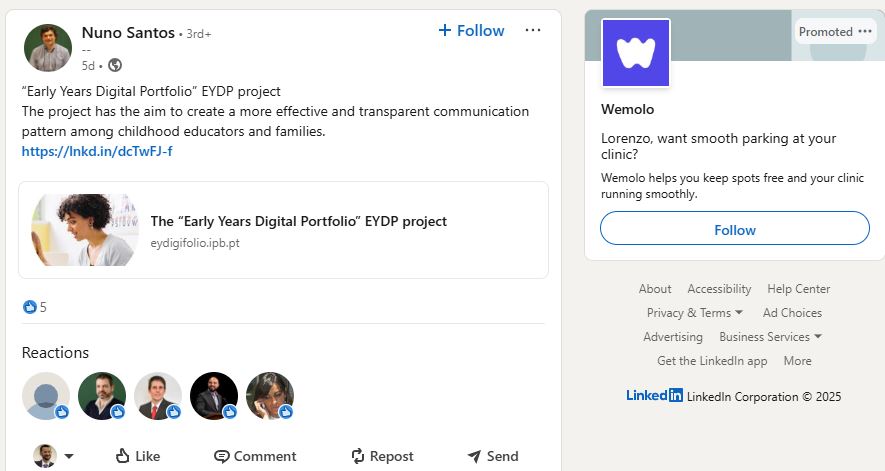This screenshot has width=885, height=471.
Task: Click the Repost arrows icon
Action: pos(358,456)
